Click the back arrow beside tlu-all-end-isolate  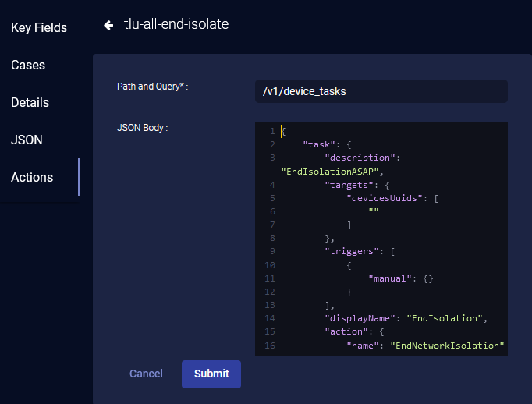tap(108, 25)
